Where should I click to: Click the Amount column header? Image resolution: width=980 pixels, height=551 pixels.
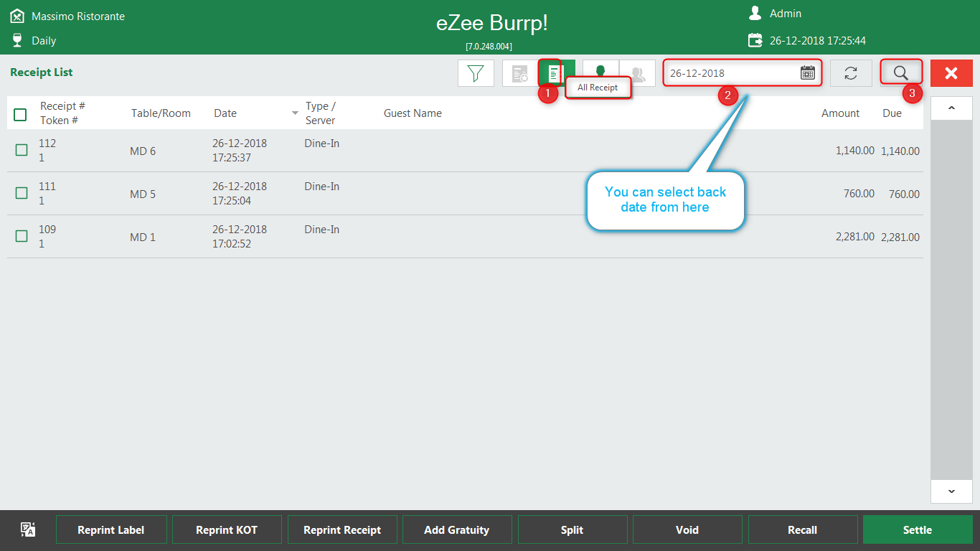tap(840, 113)
